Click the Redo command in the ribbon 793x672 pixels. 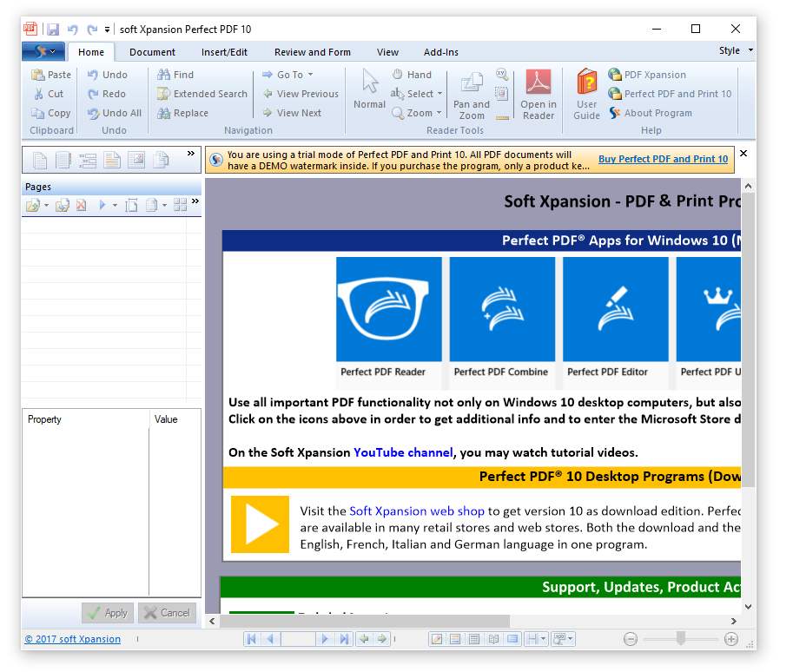(106, 94)
